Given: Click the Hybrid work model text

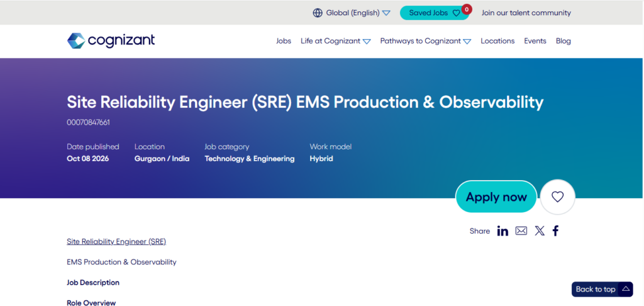Looking at the screenshot, I should [x=321, y=158].
